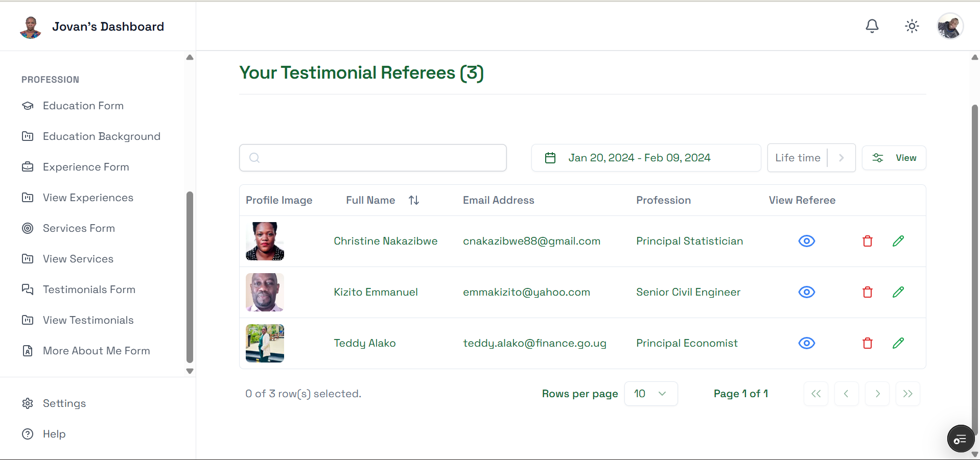Expand the Rows per page dropdown
The height and width of the screenshot is (460, 980).
[x=650, y=394]
